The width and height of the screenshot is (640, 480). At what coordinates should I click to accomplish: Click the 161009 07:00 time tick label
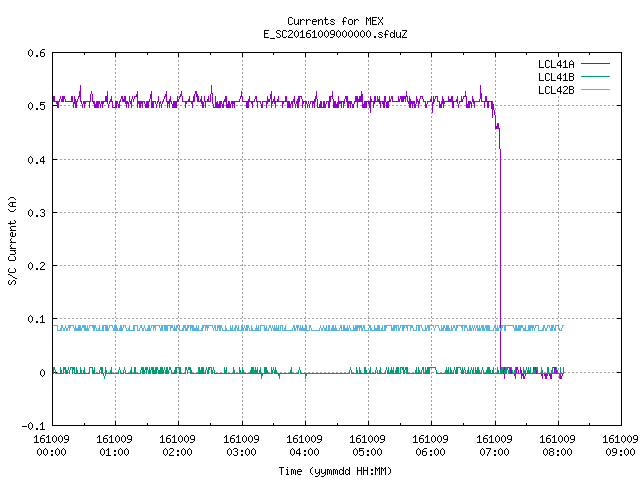pyautogui.click(x=494, y=446)
